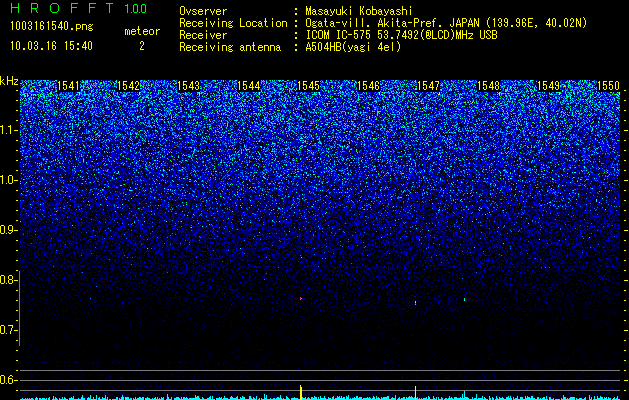Click the ICOM IC-575 receiver frequency text
Screen dimensions: 629x400
tap(401, 35)
